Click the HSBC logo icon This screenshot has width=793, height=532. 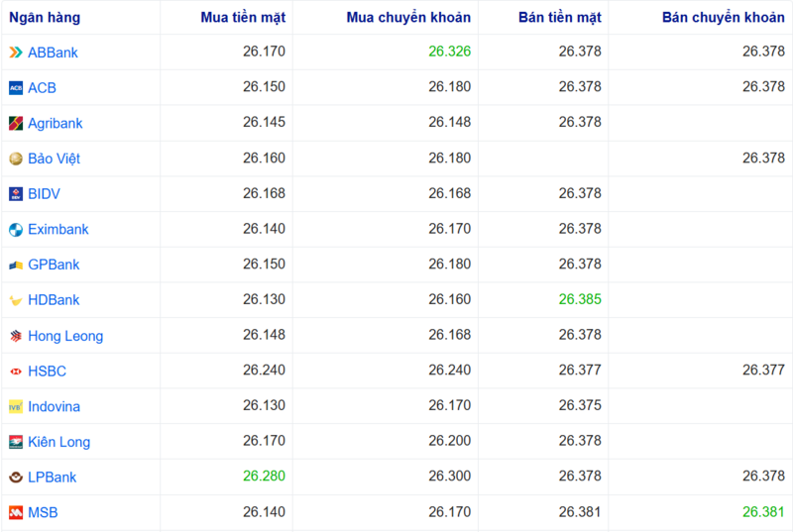(x=16, y=372)
